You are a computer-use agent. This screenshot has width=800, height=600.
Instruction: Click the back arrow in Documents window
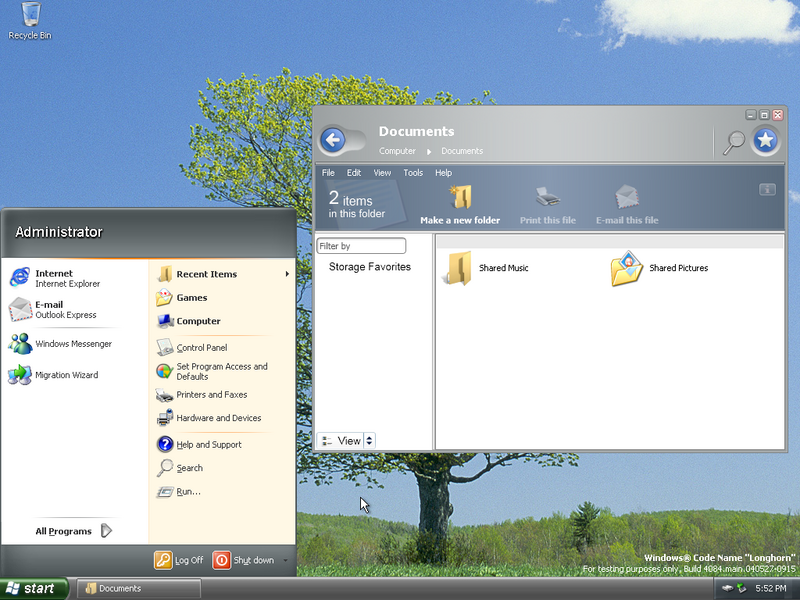click(x=333, y=140)
